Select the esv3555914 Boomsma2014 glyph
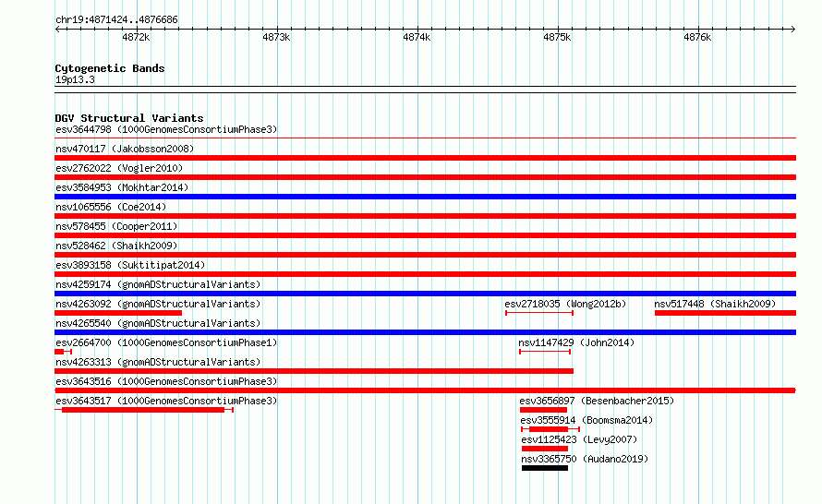This screenshot has width=822, height=504. (x=550, y=429)
